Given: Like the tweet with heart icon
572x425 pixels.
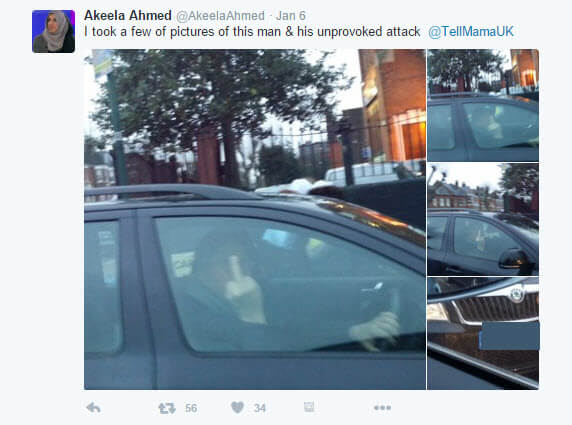Looking at the screenshot, I should [237, 407].
